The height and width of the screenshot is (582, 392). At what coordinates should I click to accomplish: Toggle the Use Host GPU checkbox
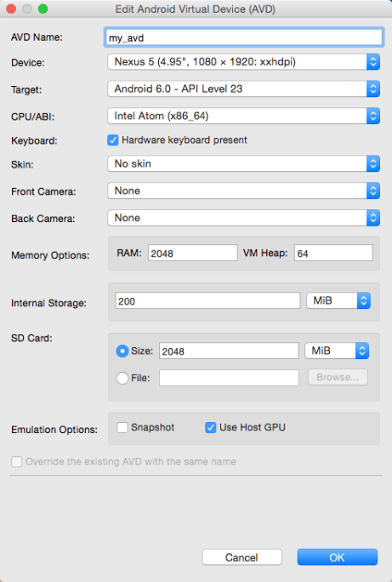[211, 428]
